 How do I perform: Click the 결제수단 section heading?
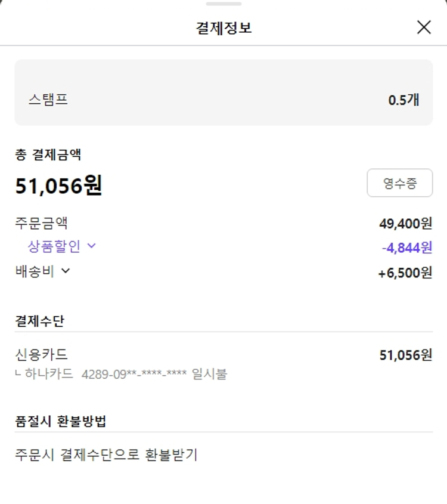tap(39, 321)
